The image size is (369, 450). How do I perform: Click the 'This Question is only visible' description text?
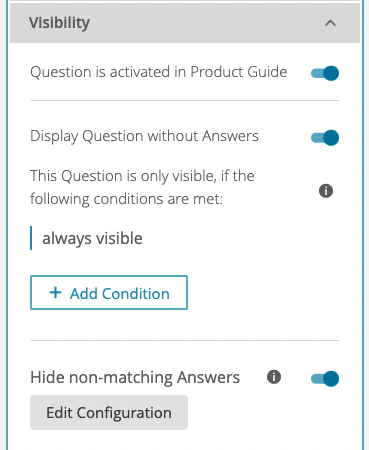[x=142, y=187]
